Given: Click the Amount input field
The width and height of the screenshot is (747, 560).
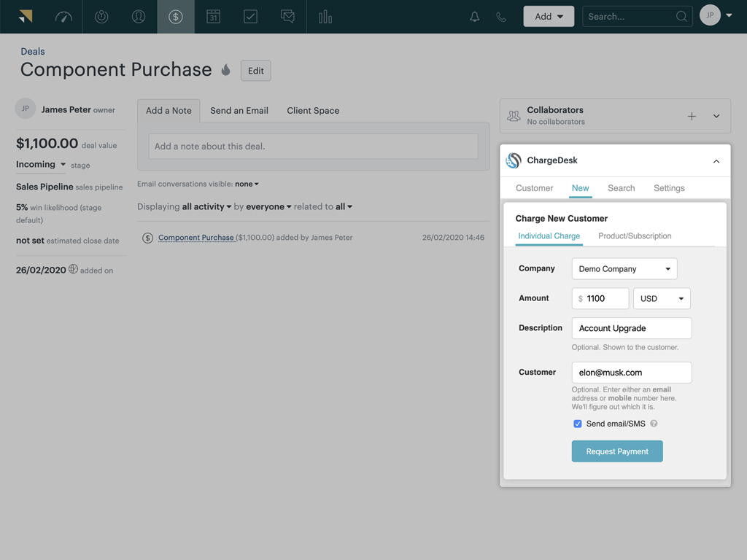Looking at the screenshot, I should click(600, 298).
